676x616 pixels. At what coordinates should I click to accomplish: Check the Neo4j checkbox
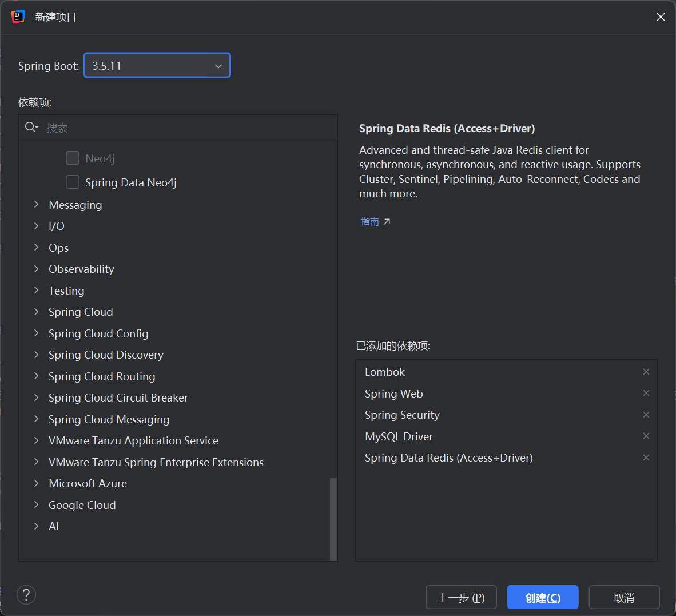(x=73, y=158)
